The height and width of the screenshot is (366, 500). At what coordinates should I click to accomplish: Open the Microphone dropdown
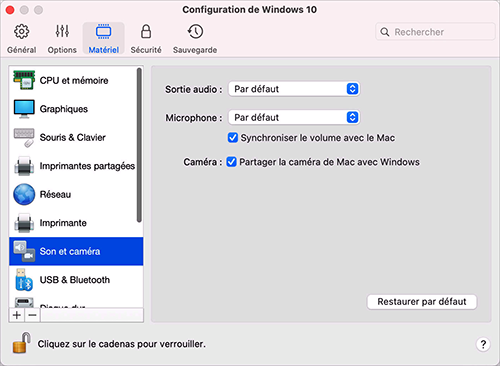tap(294, 117)
